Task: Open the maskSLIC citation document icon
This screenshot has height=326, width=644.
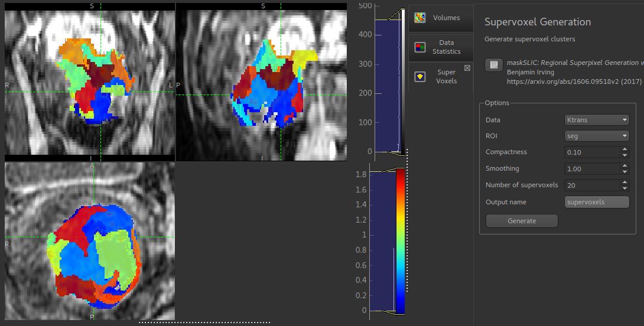Action: tap(494, 65)
